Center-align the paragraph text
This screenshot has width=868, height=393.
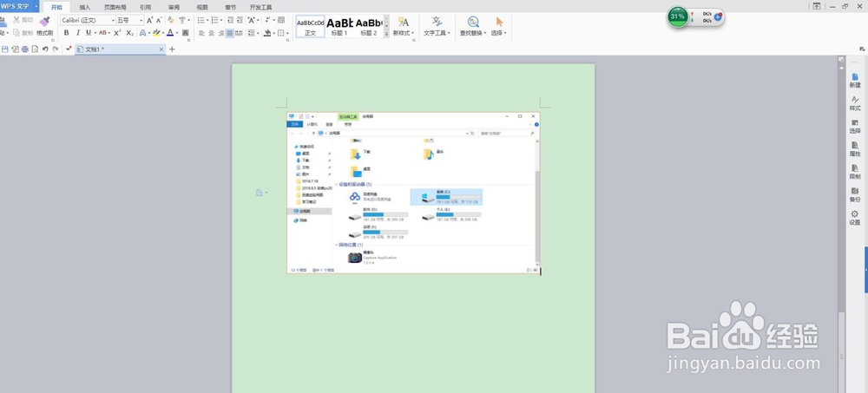(212, 33)
